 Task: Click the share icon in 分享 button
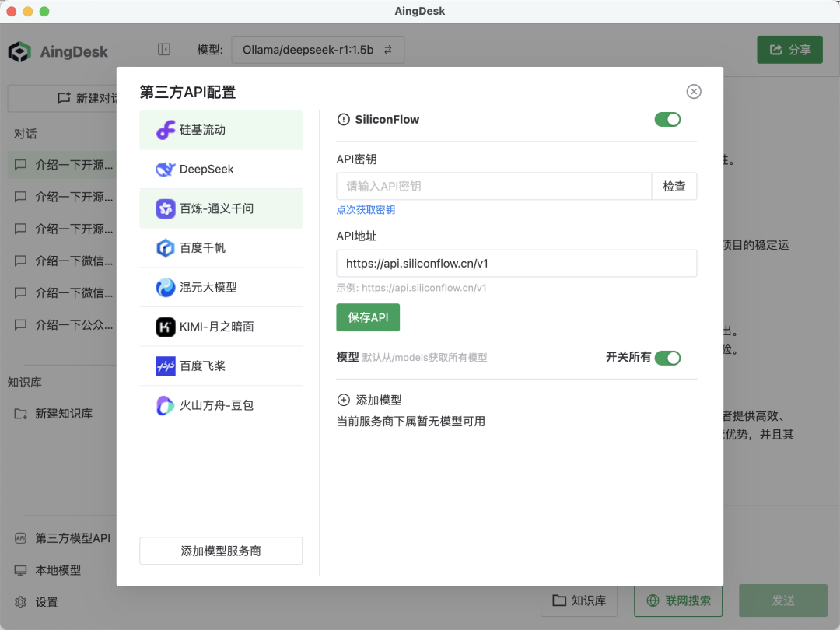pyautogui.click(x=775, y=50)
